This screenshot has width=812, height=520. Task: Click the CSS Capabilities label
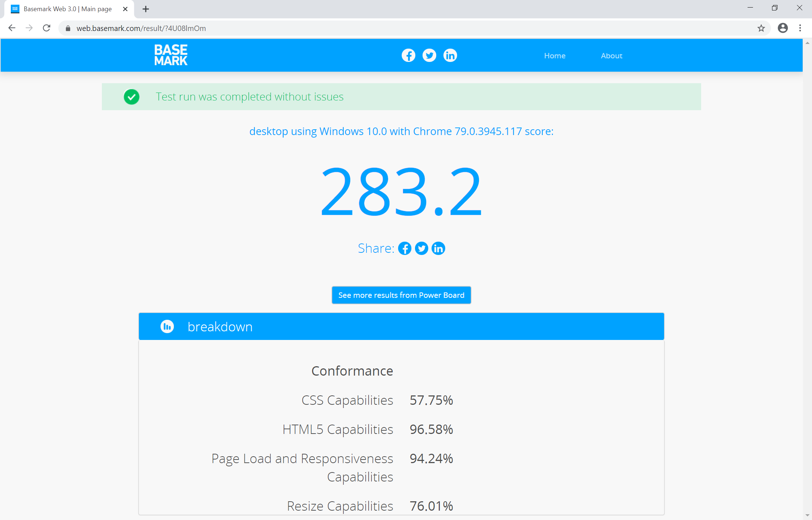pyautogui.click(x=347, y=400)
